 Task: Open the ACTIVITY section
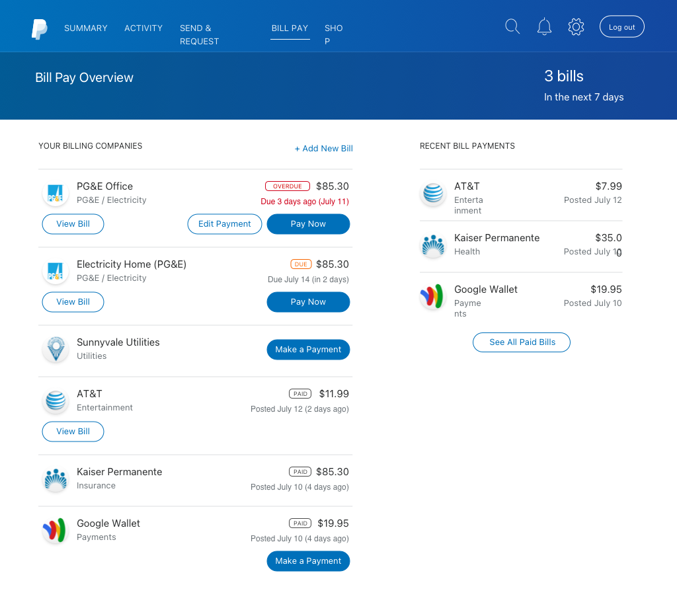[143, 28]
